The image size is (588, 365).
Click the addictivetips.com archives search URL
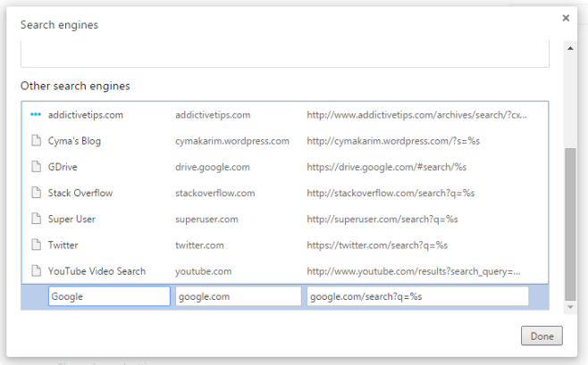[417, 115]
